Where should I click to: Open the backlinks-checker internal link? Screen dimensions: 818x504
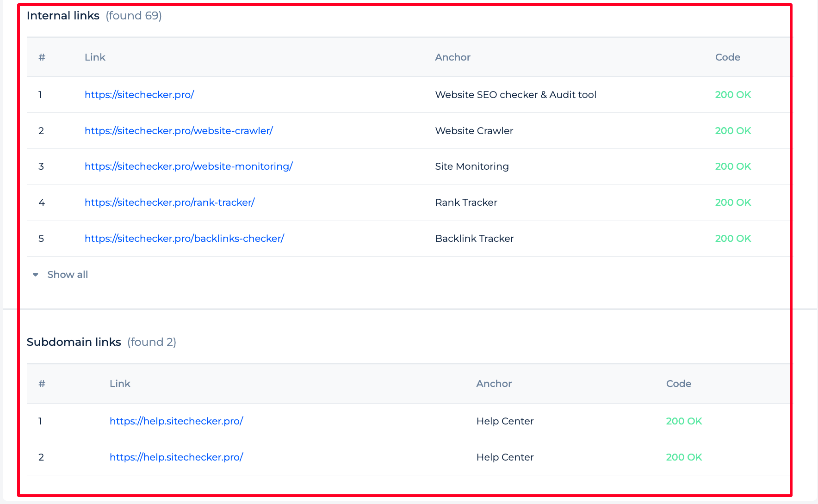pos(184,239)
